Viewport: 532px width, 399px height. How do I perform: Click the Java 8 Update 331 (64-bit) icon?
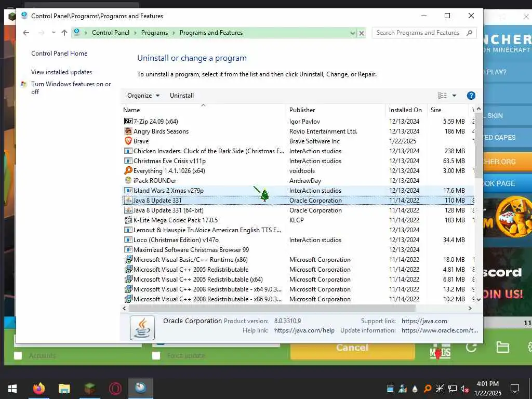click(x=128, y=210)
